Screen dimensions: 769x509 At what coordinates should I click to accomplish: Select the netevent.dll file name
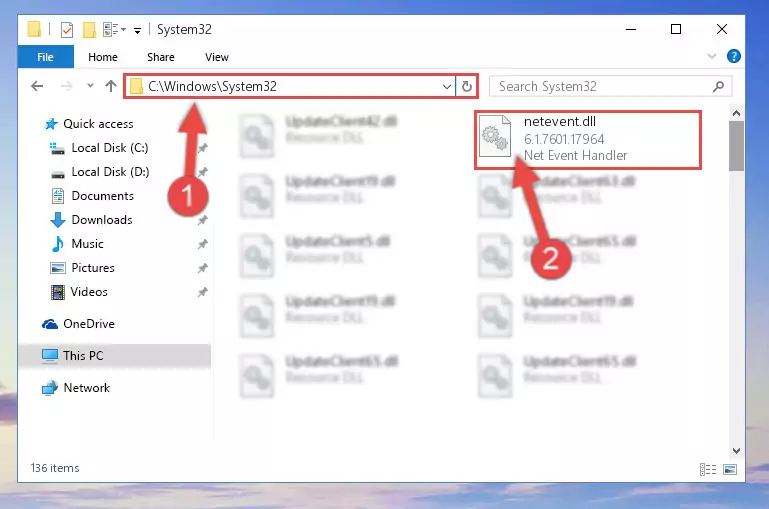click(x=560, y=121)
